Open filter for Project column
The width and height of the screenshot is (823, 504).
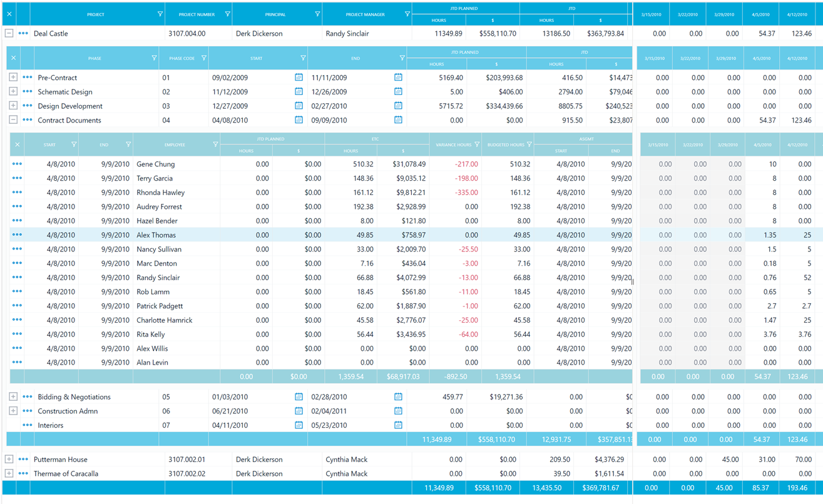click(x=160, y=14)
